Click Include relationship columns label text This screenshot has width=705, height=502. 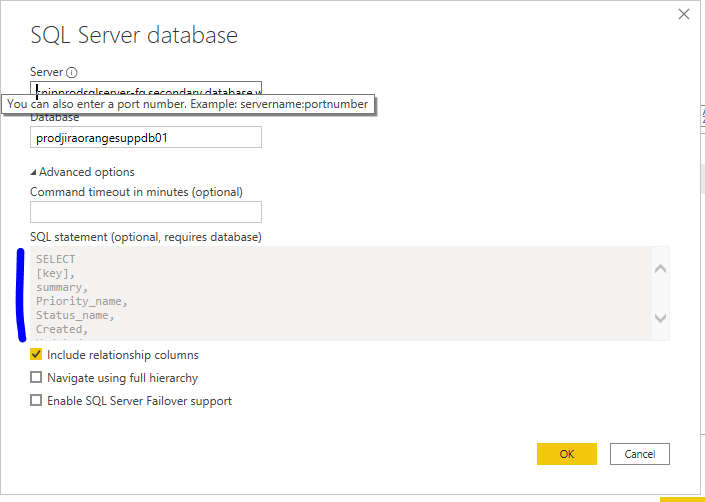123,355
